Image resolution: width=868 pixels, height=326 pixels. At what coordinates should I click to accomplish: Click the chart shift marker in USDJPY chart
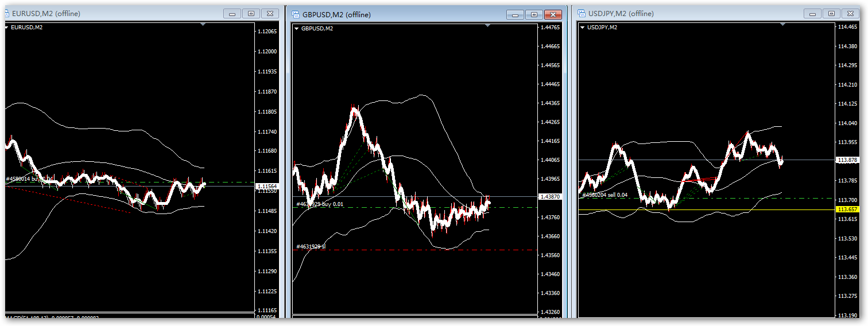[x=782, y=25]
